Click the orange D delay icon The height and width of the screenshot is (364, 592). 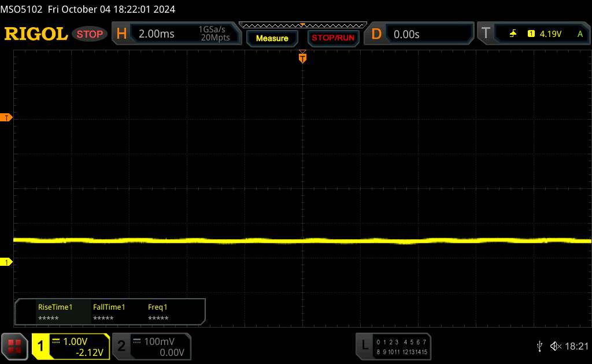coord(376,34)
